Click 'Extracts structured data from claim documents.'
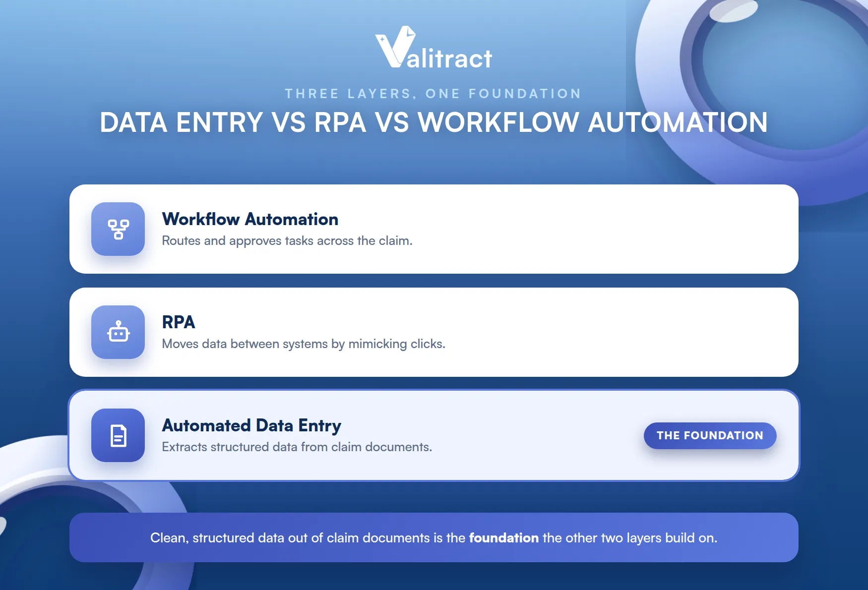 click(x=297, y=447)
